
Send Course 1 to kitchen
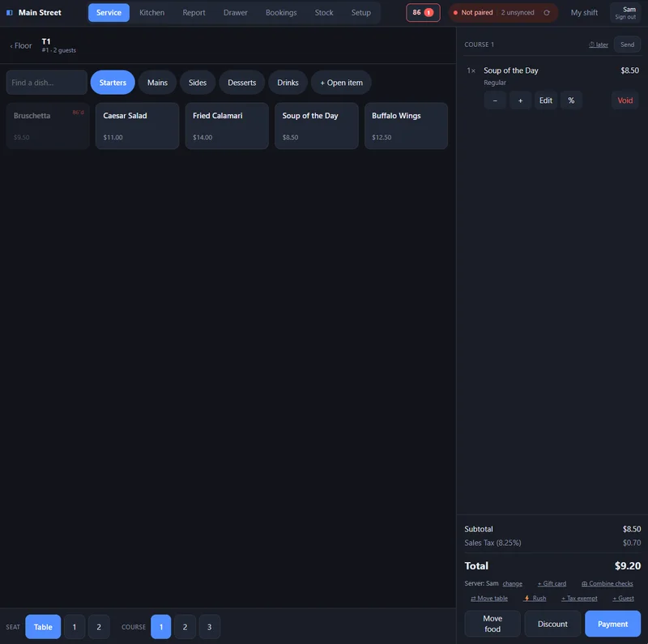tap(627, 45)
